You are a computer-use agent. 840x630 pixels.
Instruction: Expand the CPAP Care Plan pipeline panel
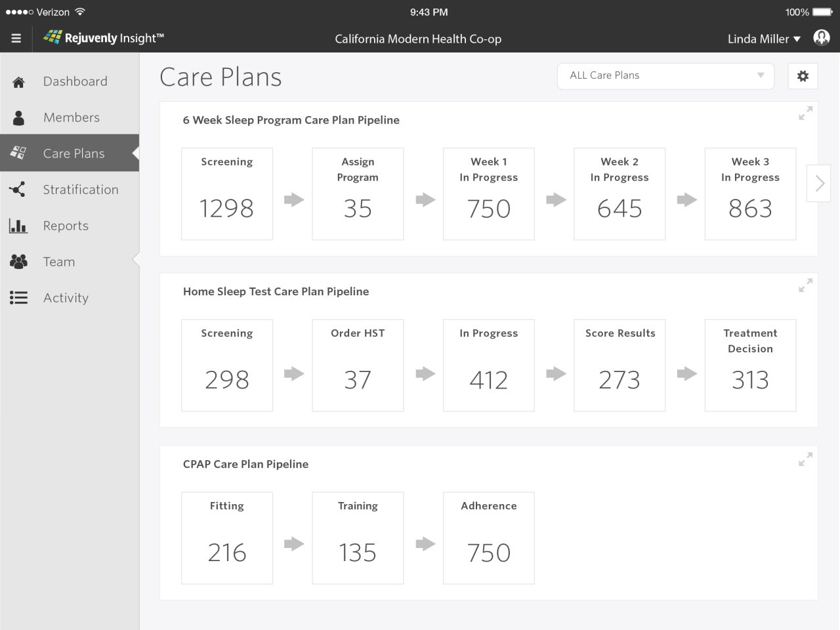click(805, 459)
